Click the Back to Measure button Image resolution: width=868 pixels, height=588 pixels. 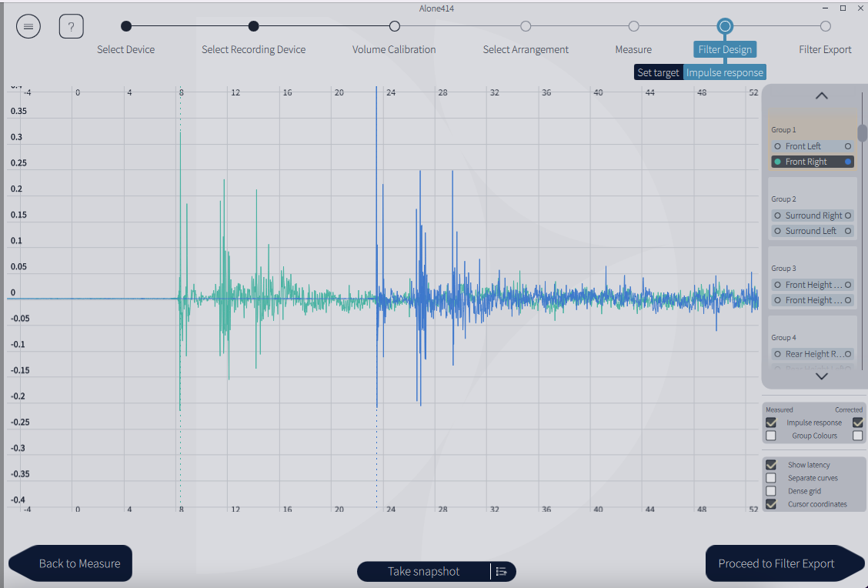71,563
